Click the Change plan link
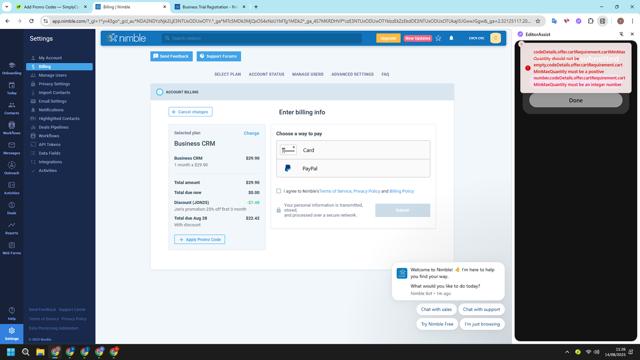 tap(251, 133)
